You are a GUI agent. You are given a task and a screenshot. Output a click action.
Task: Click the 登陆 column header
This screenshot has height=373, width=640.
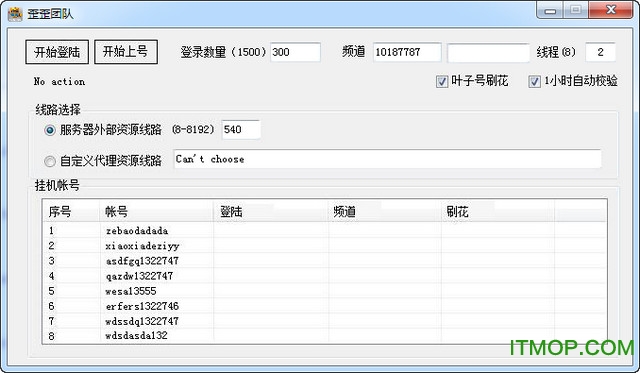coord(271,211)
